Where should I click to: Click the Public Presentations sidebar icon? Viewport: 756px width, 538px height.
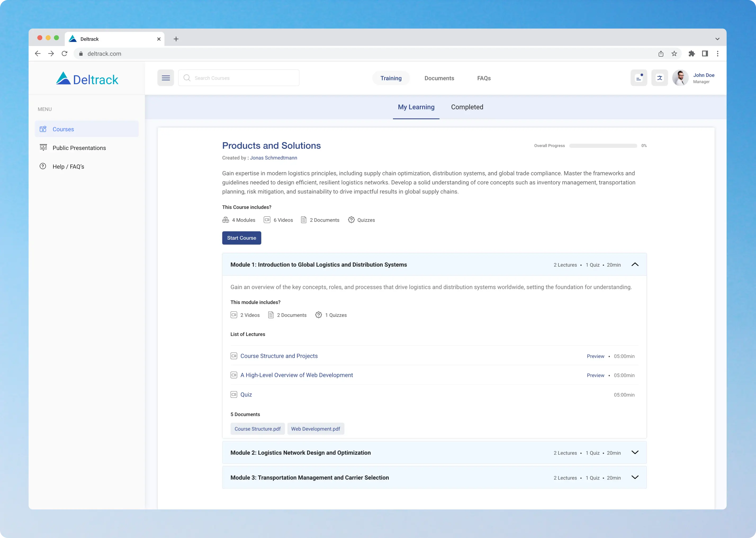tap(43, 148)
